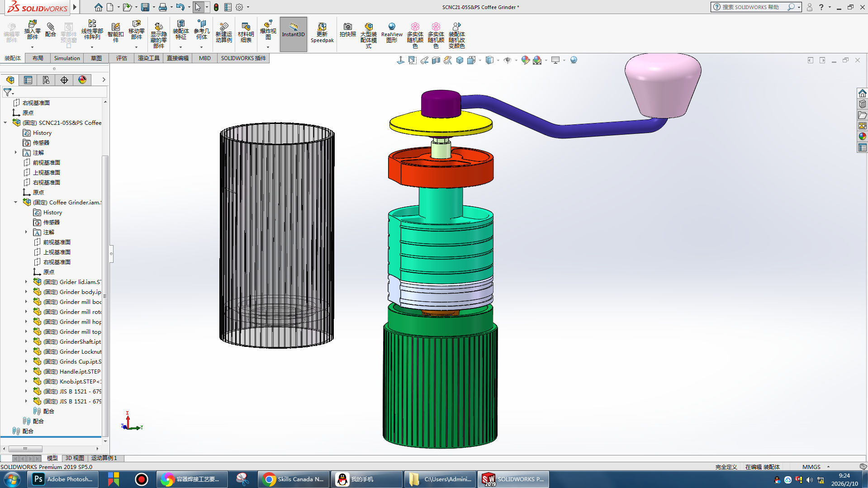Click the Edit Appearance color-ball pencil icon
868x488 pixels.
(x=526, y=60)
